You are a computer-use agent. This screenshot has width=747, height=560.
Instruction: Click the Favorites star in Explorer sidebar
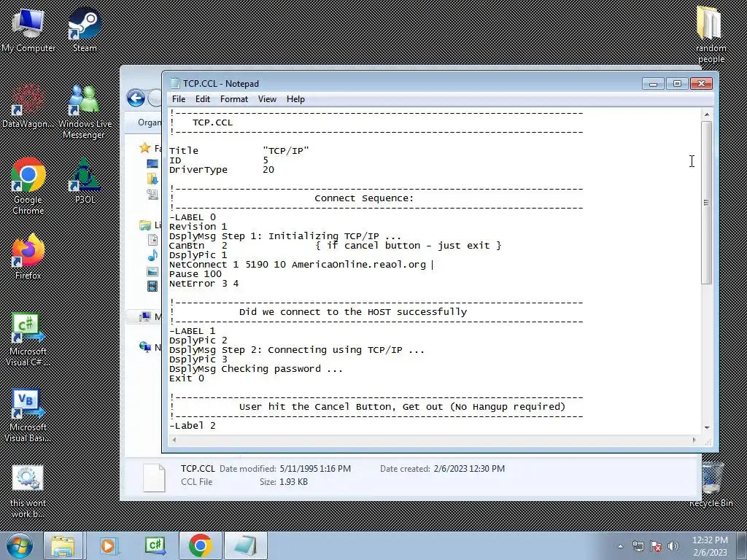pos(145,148)
